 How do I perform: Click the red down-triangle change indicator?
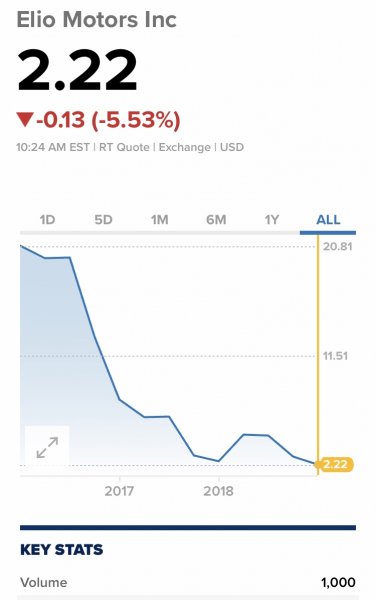coord(25,120)
